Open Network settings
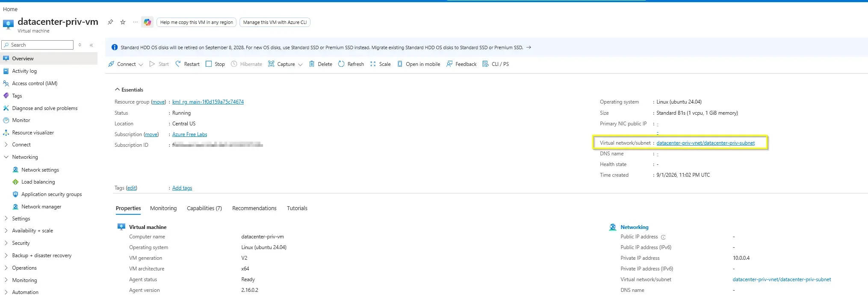Screen dimensions: 868x297 (40, 170)
